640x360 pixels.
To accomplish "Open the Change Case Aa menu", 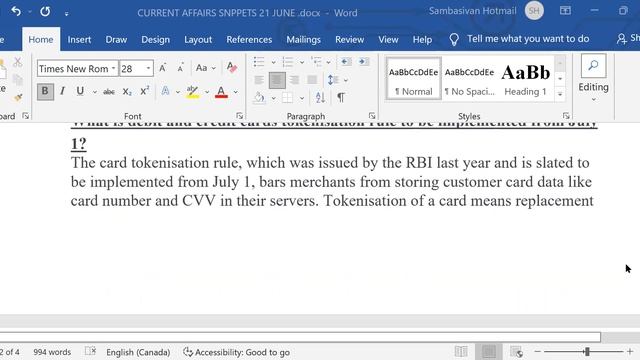I will tap(205, 68).
